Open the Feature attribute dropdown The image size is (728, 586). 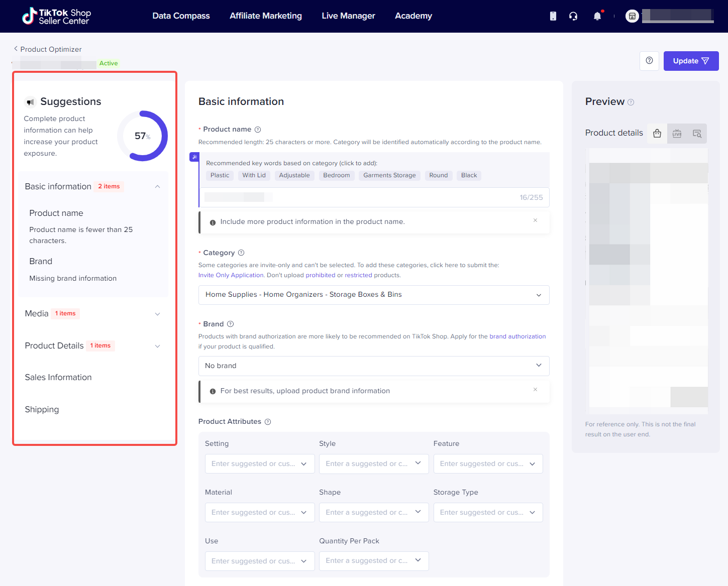[x=488, y=464]
